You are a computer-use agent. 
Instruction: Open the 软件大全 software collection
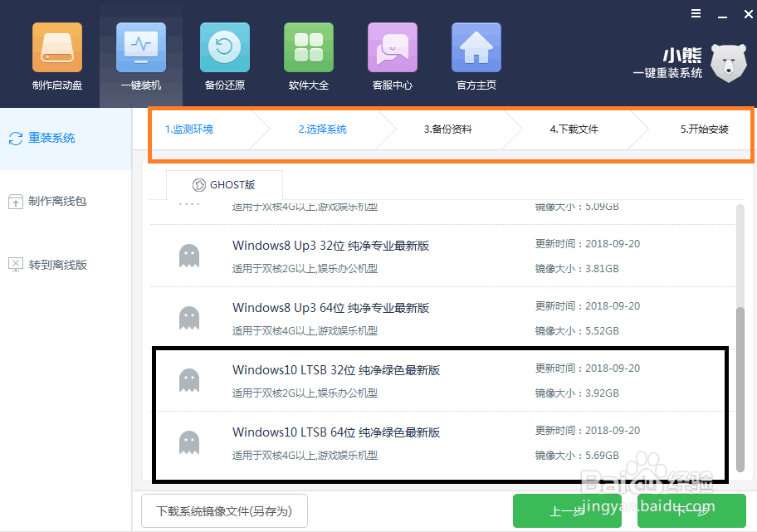coord(309,56)
